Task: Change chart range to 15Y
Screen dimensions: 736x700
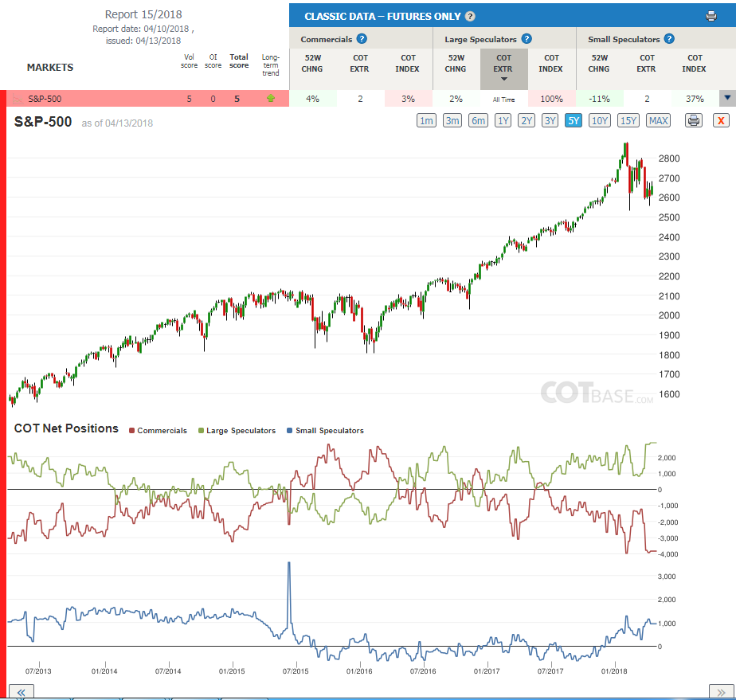Action: coord(628,120)
